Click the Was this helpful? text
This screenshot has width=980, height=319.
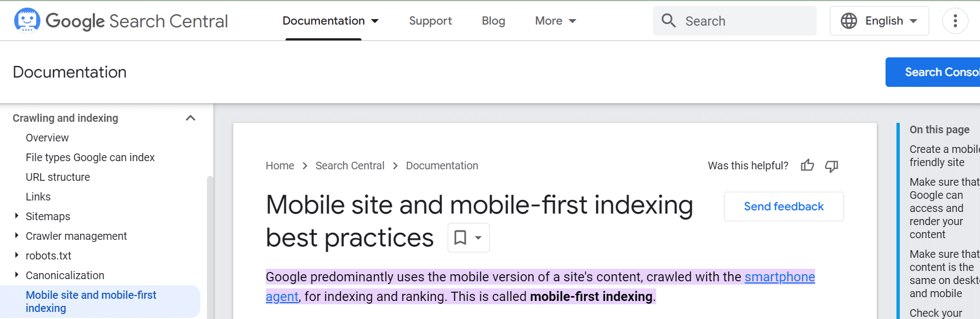(748, 166)
